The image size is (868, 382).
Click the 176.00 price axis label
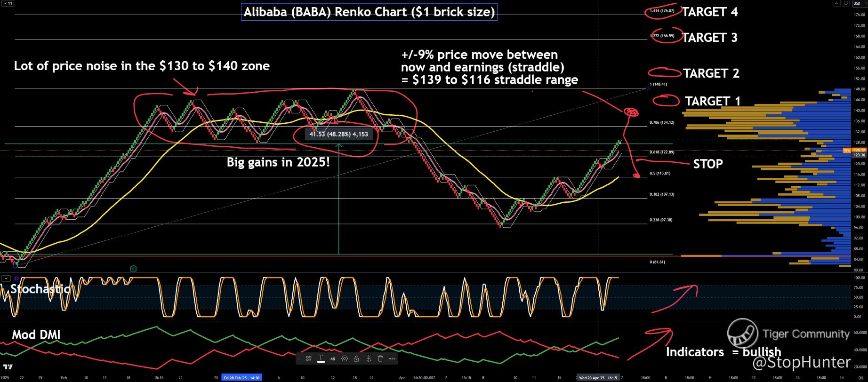(860, 15)
